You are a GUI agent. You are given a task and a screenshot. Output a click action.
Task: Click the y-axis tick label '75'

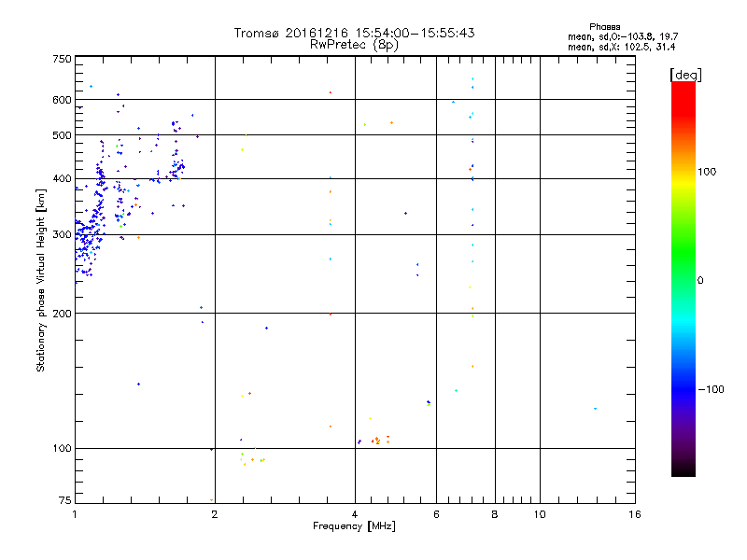[64, 500]
